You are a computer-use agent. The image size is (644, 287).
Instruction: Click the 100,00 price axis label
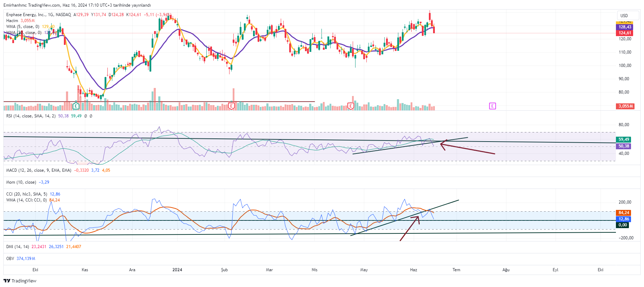click(x=625, y=66)
